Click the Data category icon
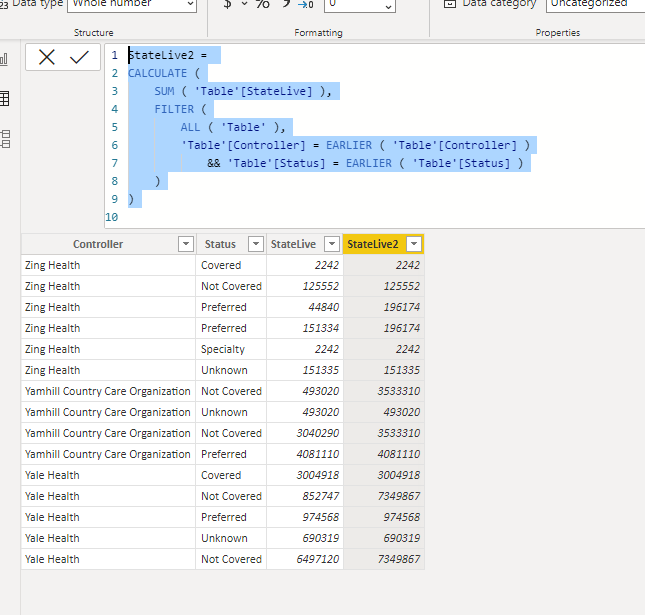 tap(450, 4)
